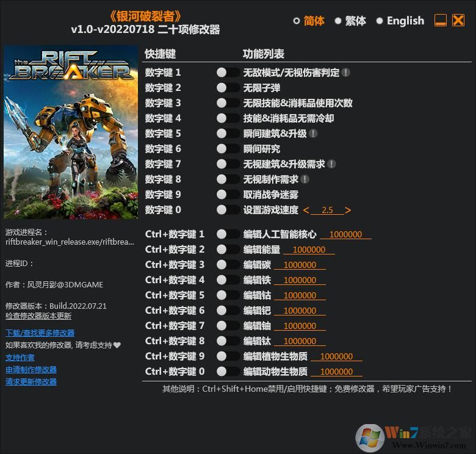
Task: Click the 《银河破裂者》 title text
Action: point(145,16)
